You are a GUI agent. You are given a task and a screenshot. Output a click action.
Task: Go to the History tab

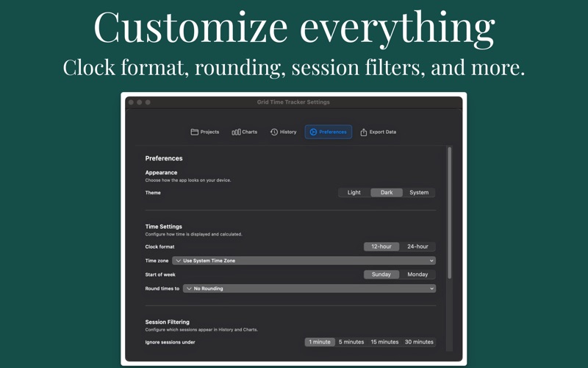click(x=284, y=132)
